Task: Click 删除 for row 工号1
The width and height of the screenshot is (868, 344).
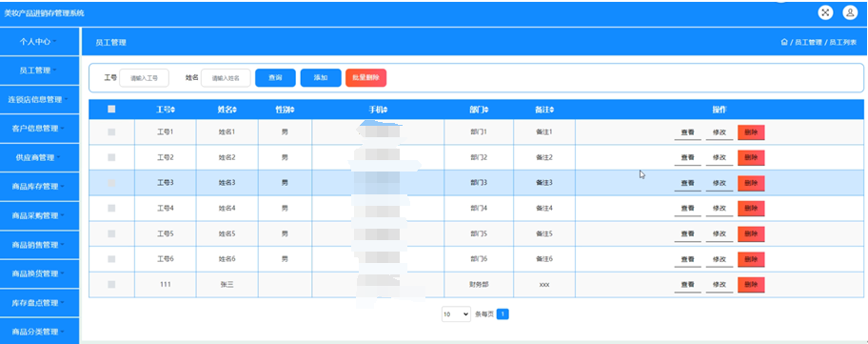Action: click(x=751, y=132)
